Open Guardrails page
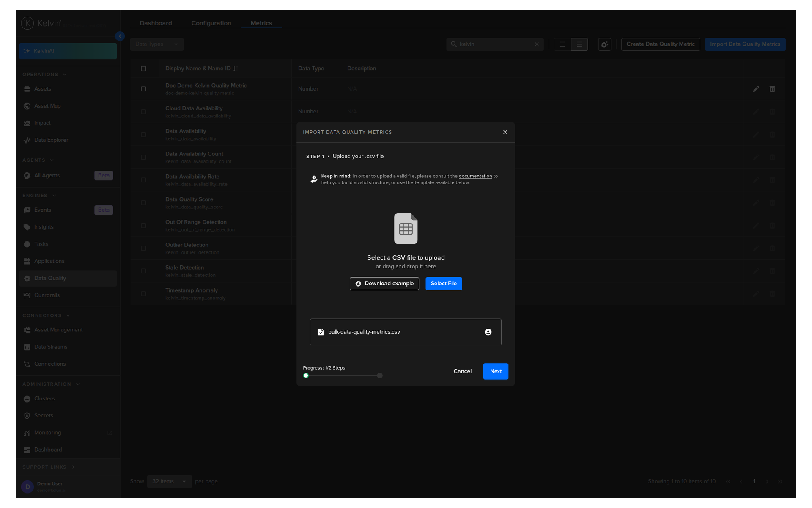This screenshot has width=812, height=508. 68,295
